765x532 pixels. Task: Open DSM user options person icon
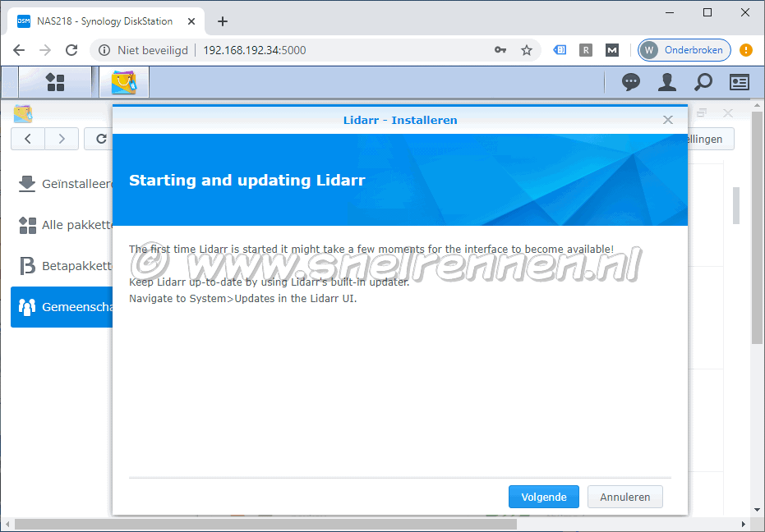[667, 82]
